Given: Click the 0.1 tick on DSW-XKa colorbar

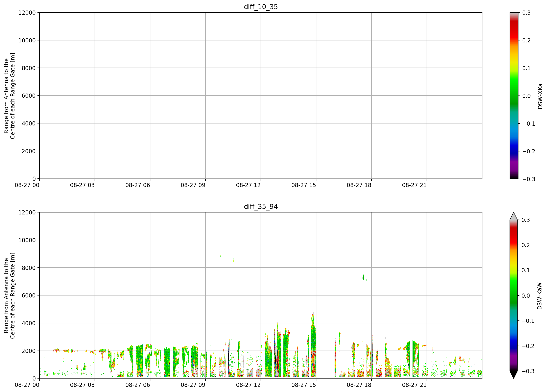Looking at the screenshot, I should point(527,68).
